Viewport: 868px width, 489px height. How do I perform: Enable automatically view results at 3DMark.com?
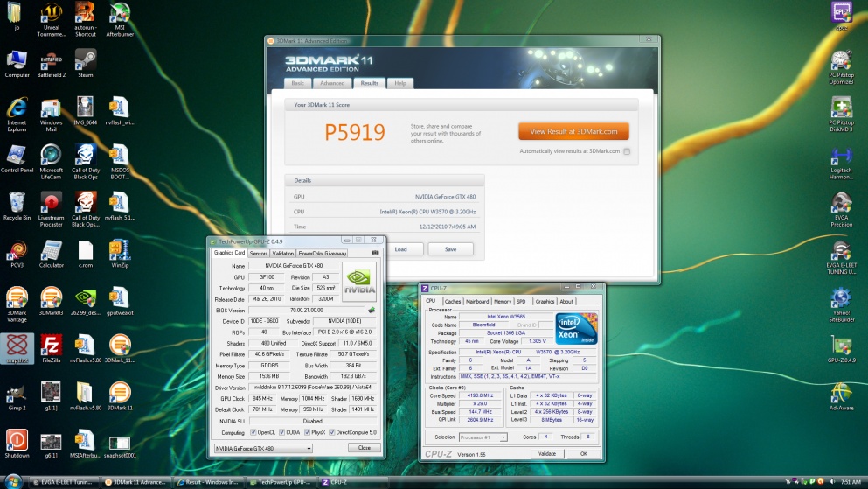(x=627, y=151)
